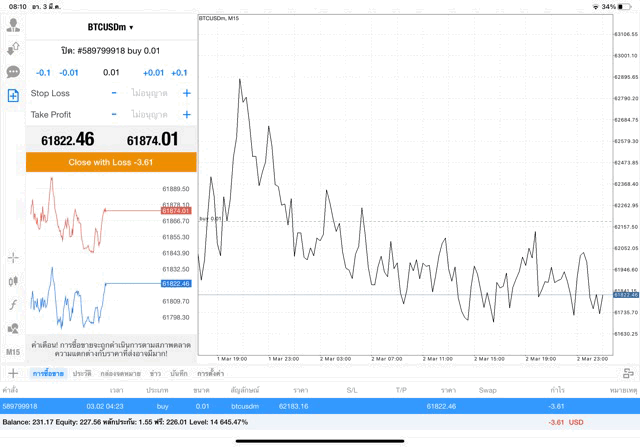Open the quotes up-down arrows icon

tap(13, 48)
